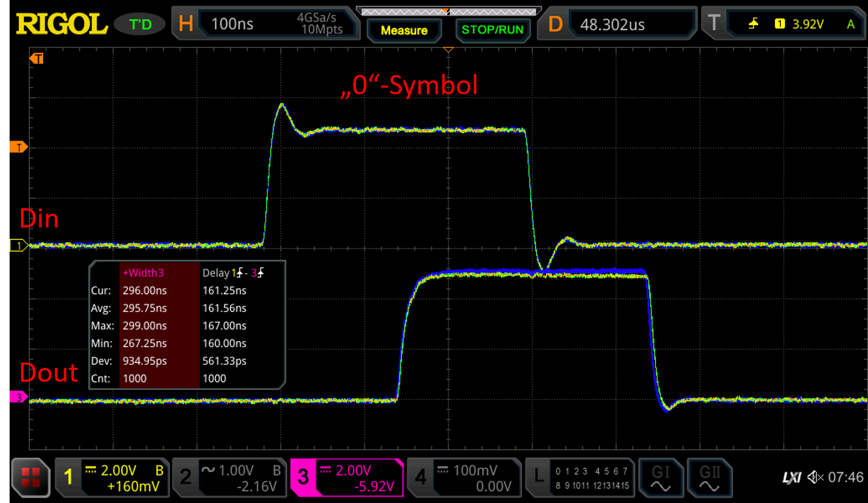Click the channel 1 ground reference marker
This screenshot has height=503, width=868.
(x=18, y=245)
